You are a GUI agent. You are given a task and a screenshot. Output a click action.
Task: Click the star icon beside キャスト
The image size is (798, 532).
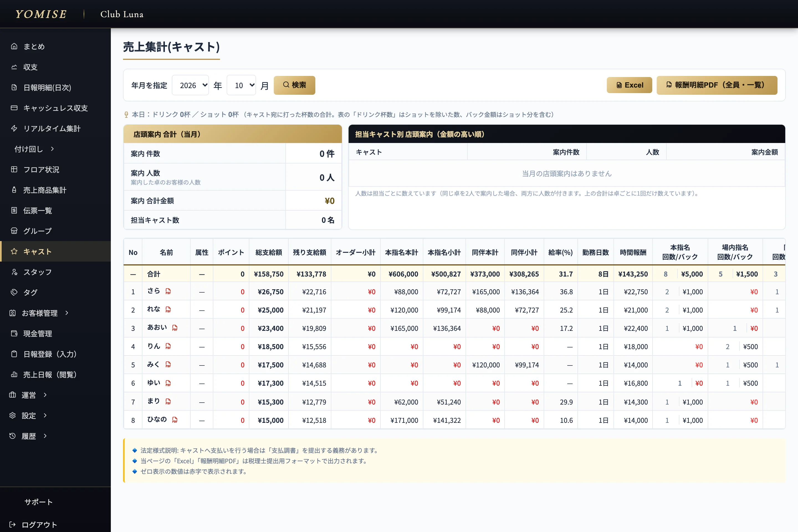14,251
